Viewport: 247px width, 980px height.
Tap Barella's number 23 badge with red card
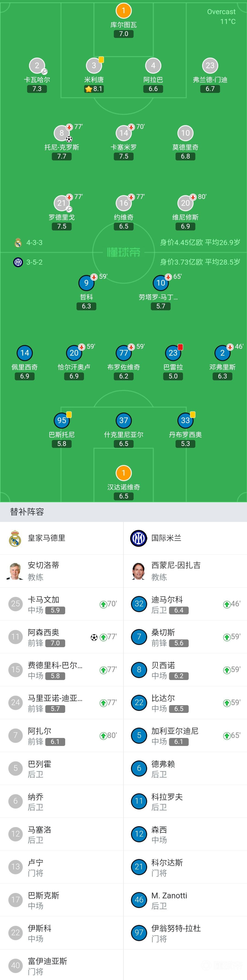[x=173, y=353]
